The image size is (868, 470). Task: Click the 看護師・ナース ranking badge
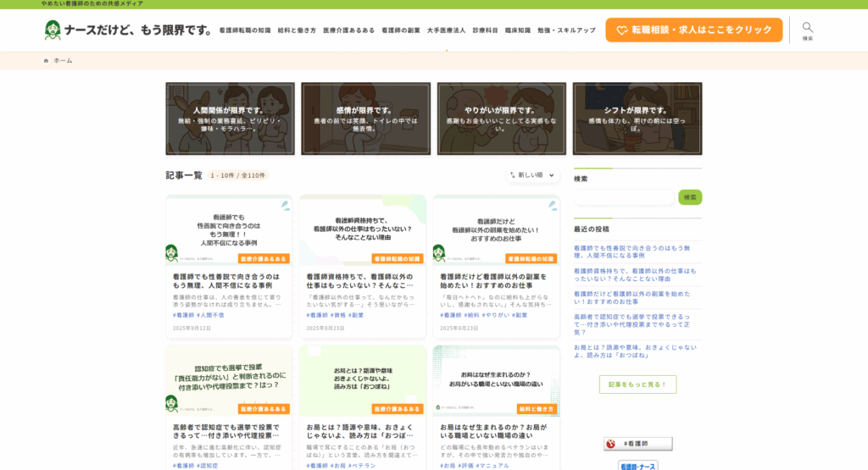tap(637, 466)
